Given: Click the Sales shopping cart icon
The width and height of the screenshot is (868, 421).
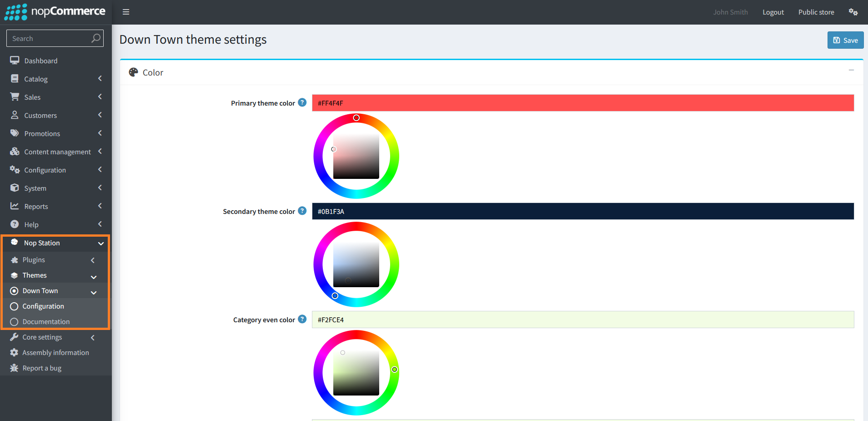Looking at the screenshot, I should (x=15, y=97).
